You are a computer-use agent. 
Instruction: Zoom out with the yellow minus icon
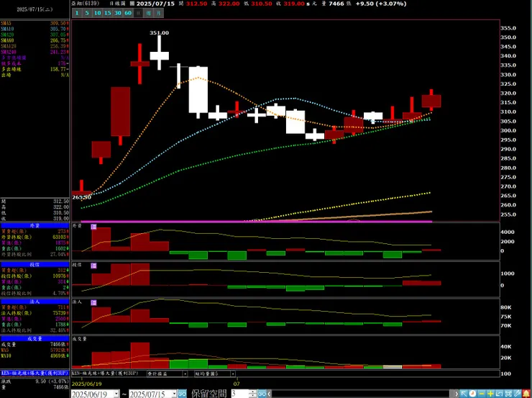[482, 394]
